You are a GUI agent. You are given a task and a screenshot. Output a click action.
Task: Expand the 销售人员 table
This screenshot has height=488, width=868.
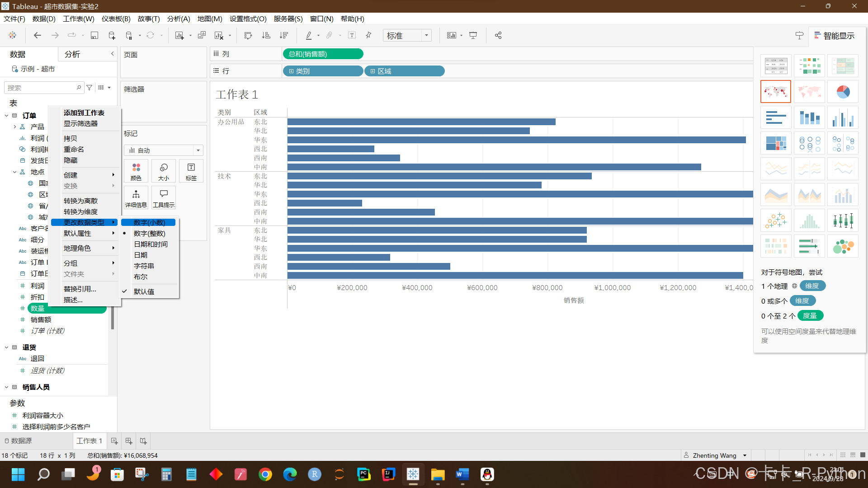7,387
